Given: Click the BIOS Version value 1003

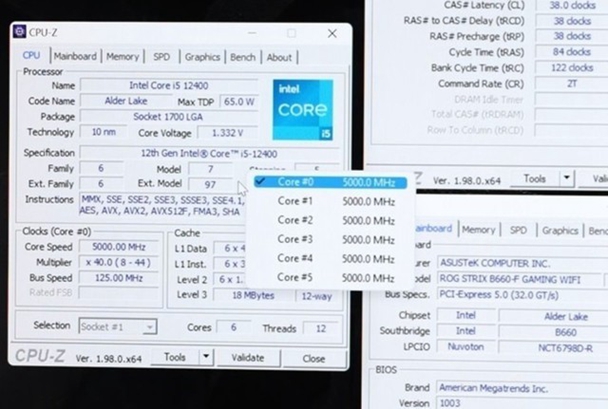Looking at the screenshot, I should click(x=522, y=403).
